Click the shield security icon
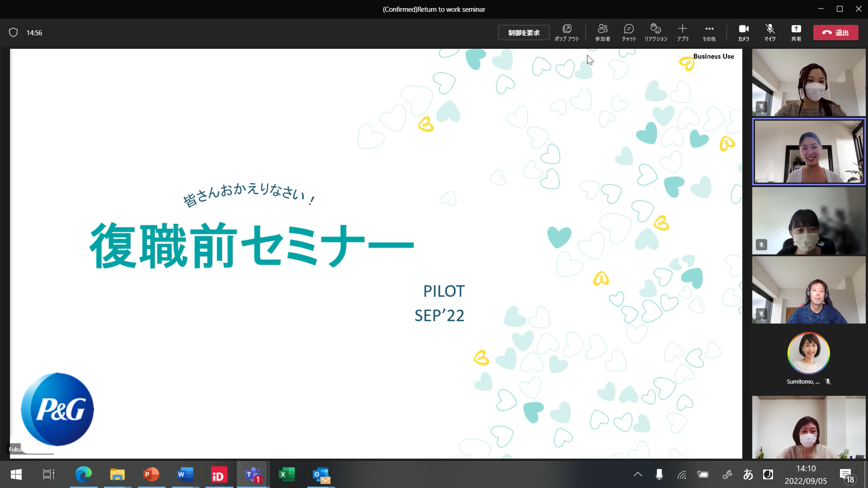The image size is (868, 488). click(13, 33)
